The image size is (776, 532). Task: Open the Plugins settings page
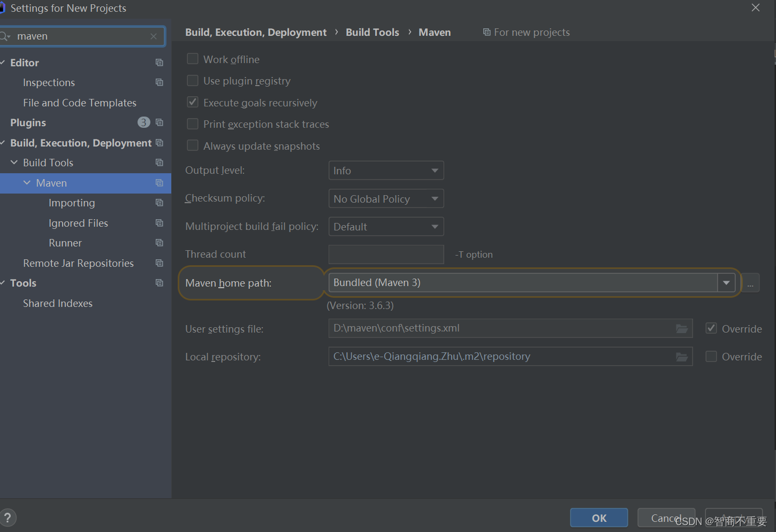click(28, 122)
